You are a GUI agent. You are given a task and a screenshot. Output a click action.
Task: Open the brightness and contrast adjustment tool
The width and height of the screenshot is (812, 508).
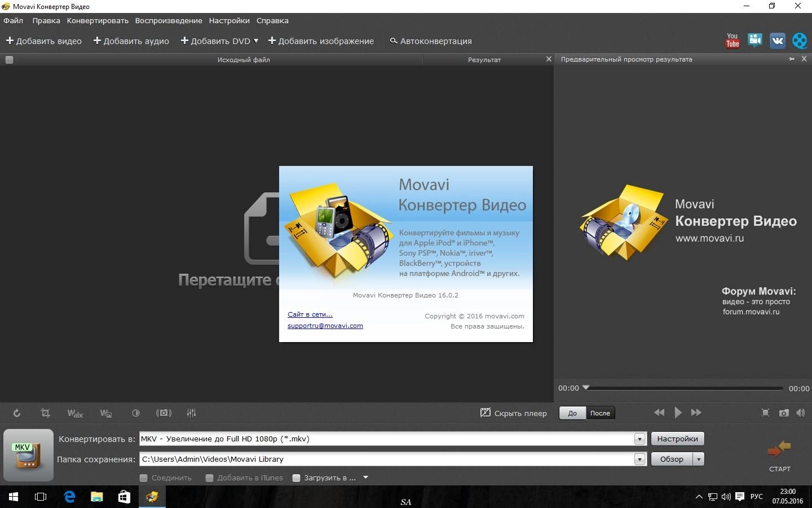pyautogui.click(x=135, y=413)
